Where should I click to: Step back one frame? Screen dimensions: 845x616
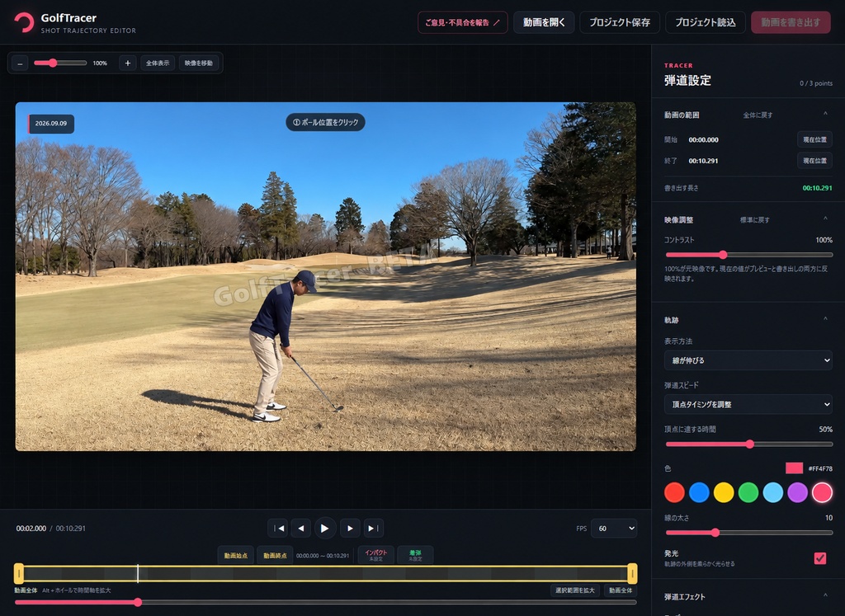pos(300,529)
